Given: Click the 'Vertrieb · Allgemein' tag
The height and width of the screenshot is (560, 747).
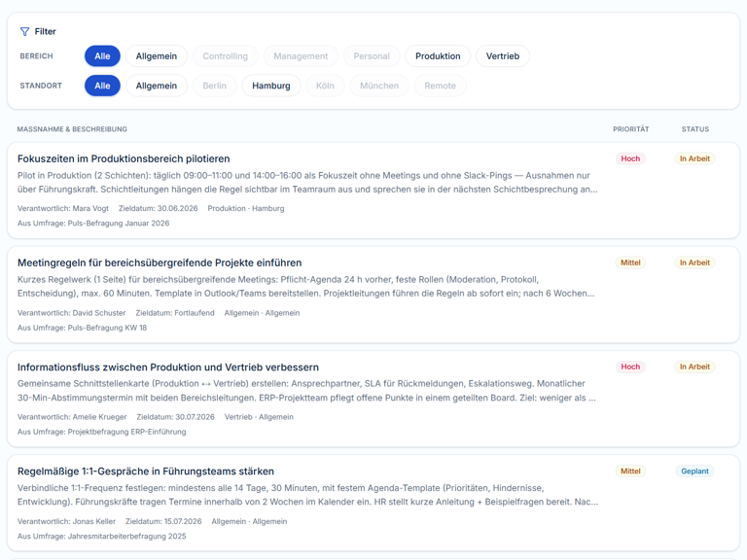Looking at the screenshot, I should click(259, 417).
